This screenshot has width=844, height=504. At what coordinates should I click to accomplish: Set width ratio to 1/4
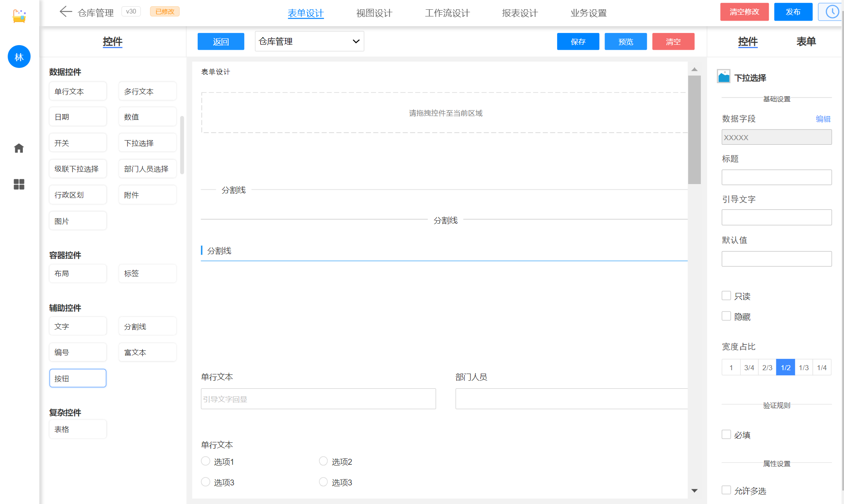point(822,367)
